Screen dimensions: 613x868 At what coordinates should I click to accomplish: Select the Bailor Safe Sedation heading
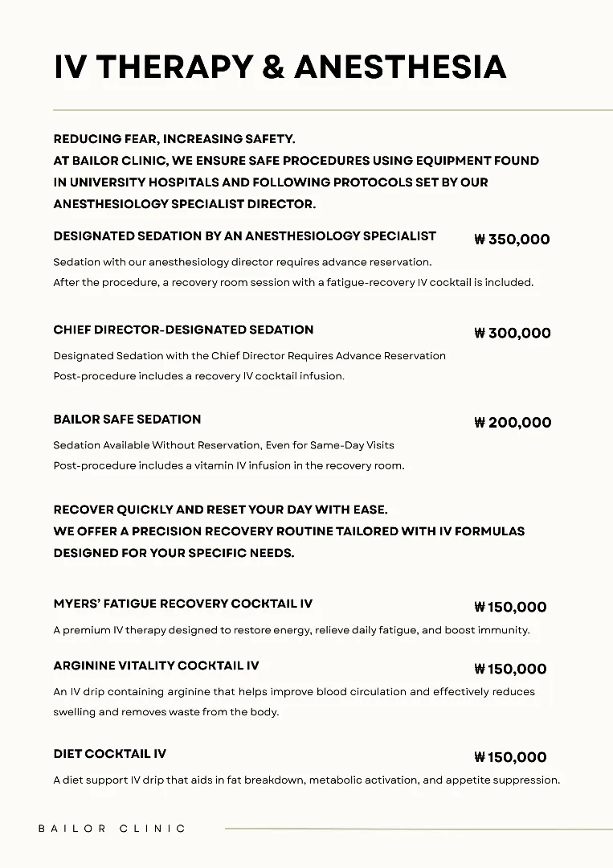(x=127, y=420)
